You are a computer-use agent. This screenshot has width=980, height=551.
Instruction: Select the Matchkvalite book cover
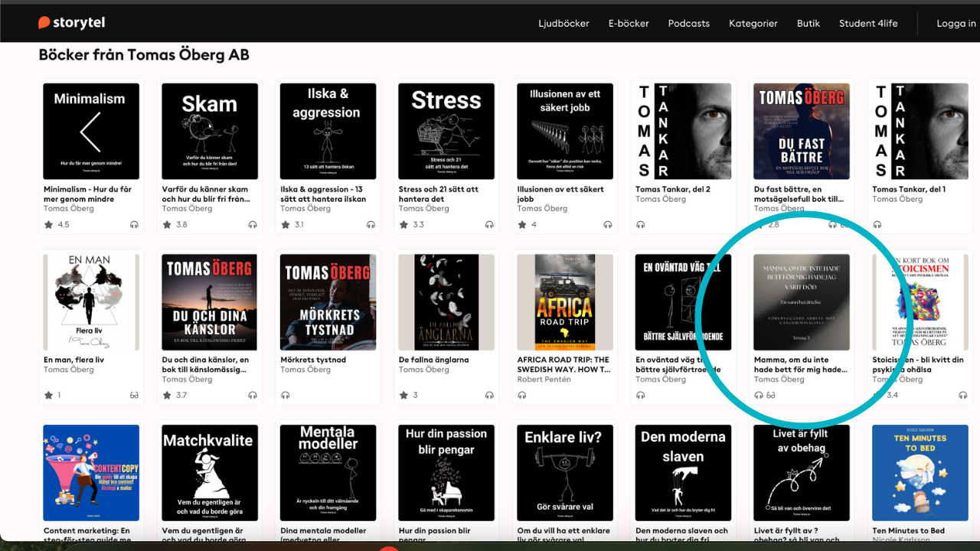coord(209,473)
